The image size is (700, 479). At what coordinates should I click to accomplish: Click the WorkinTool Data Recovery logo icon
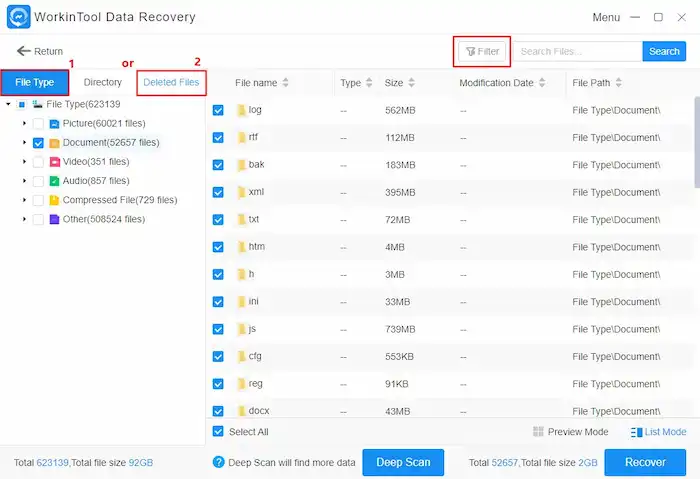(19, 17)
